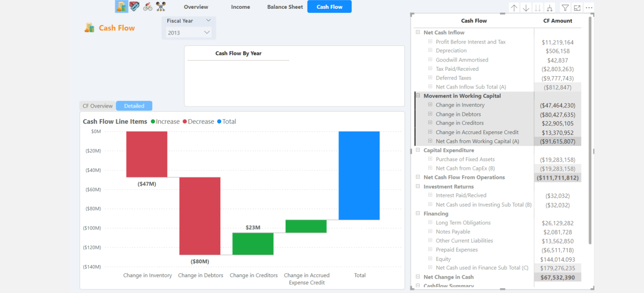Turn on drill down mode arrow
This screenshot has height=293, width=644.
click(526, 8)
